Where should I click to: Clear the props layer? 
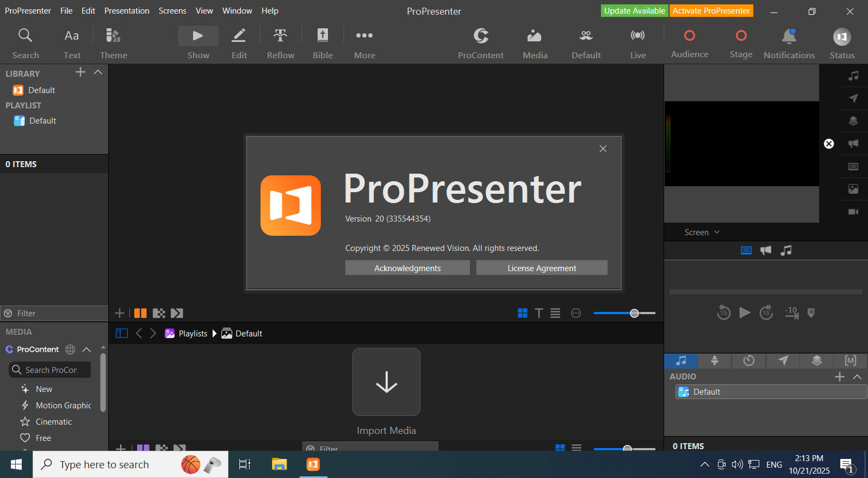pos(853,121)
